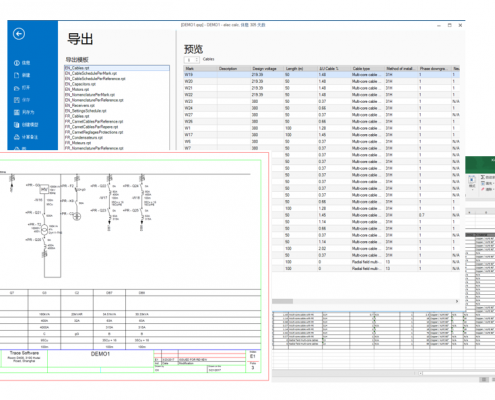Open the seventh sidebar entry with cloud icon
The height and width of the screenshot is (400, 495).
tap(26, 137)
